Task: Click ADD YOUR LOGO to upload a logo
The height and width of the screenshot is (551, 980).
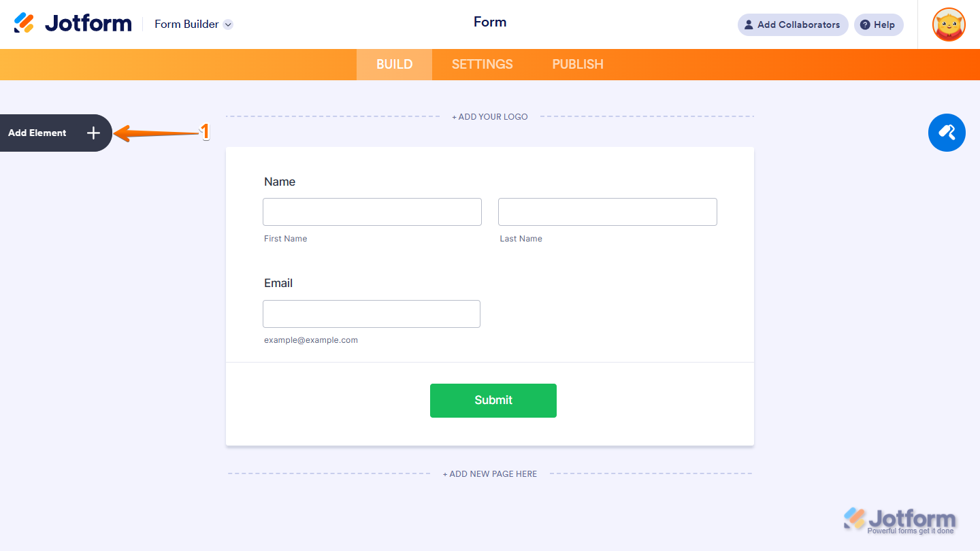Action: coord(489,116)
